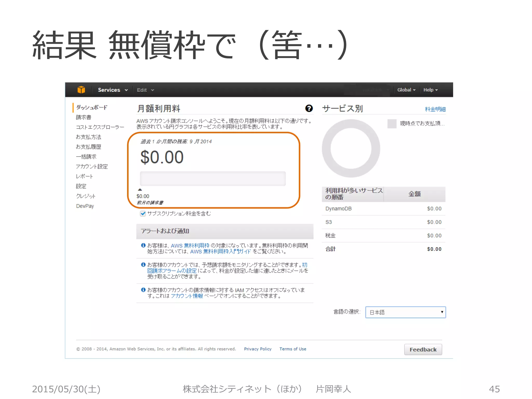Click the 前月の請求書 label
This screenshot has height=399, width=532.
point(150,203)
